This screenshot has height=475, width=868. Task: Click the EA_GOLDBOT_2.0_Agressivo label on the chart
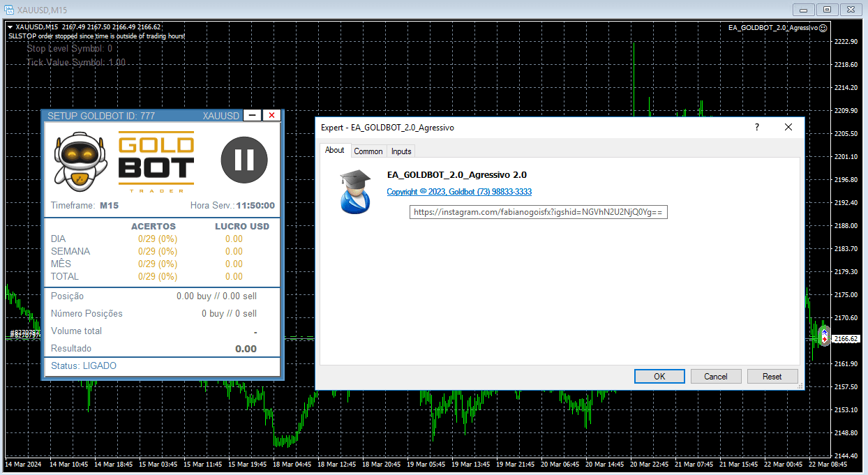773,28
